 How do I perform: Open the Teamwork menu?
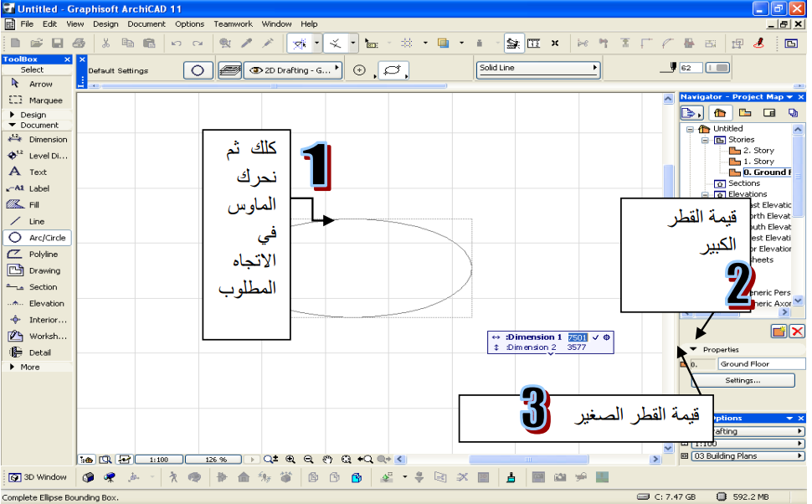tap(233, 24)
